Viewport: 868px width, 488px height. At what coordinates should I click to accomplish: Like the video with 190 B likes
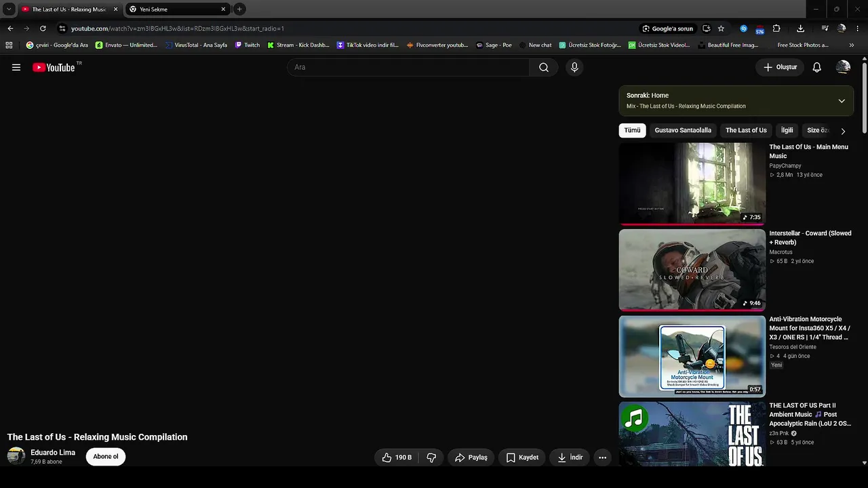(397, 457)
